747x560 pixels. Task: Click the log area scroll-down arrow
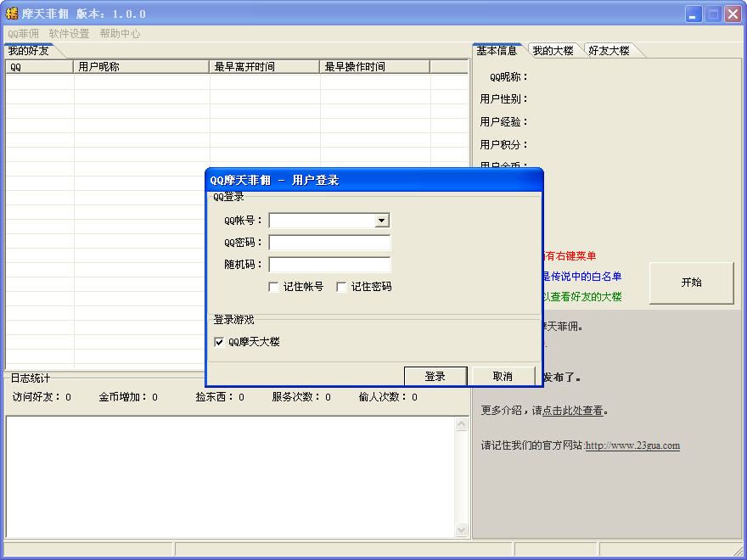click(x=461, y=529)
